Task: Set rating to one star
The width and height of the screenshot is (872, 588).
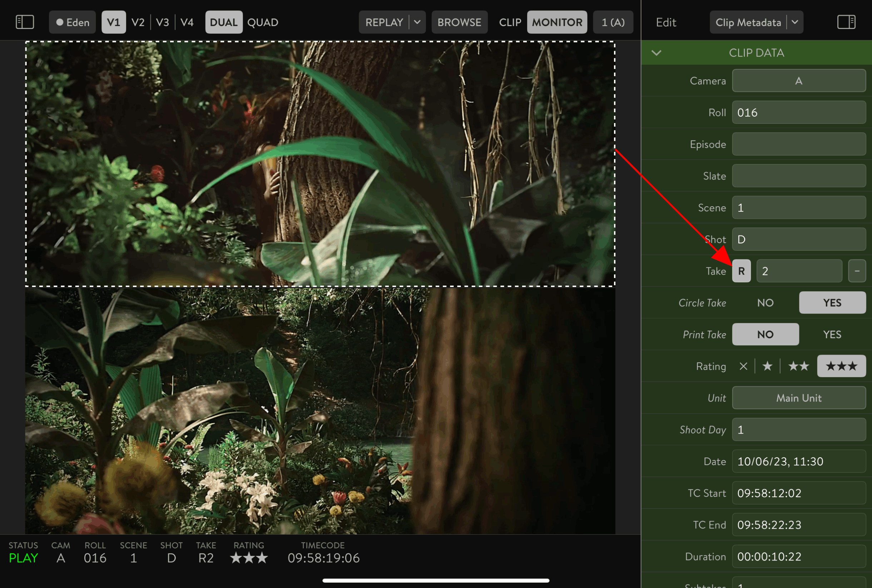Action: click(767, 366)
